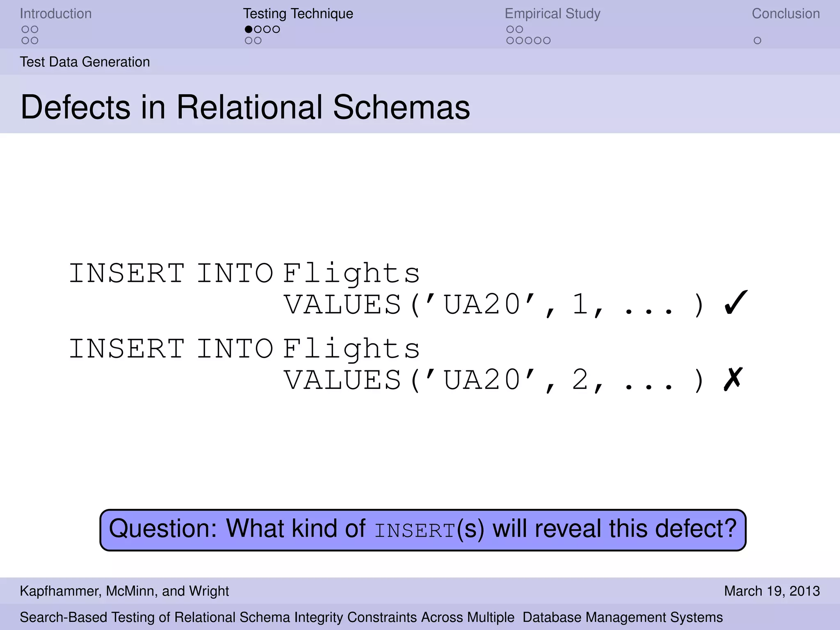Go to the Testing Technique section
The image size is (840, 630).
click(298, 14)
